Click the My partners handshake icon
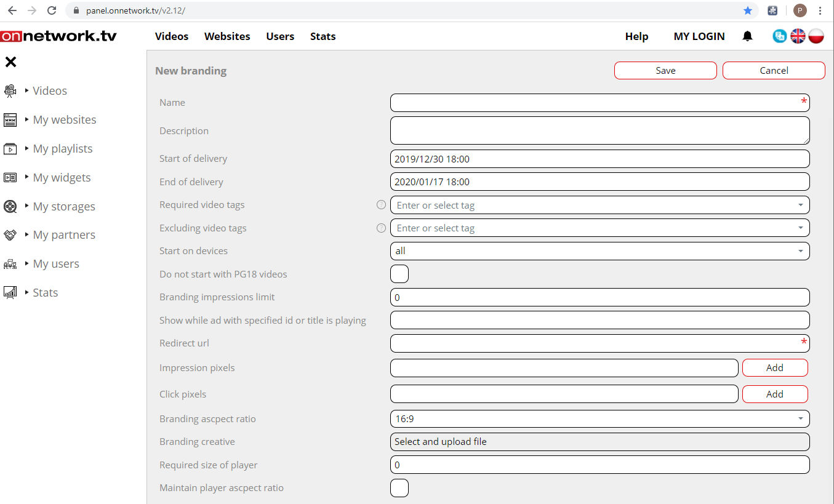 [x=10, y=235]
